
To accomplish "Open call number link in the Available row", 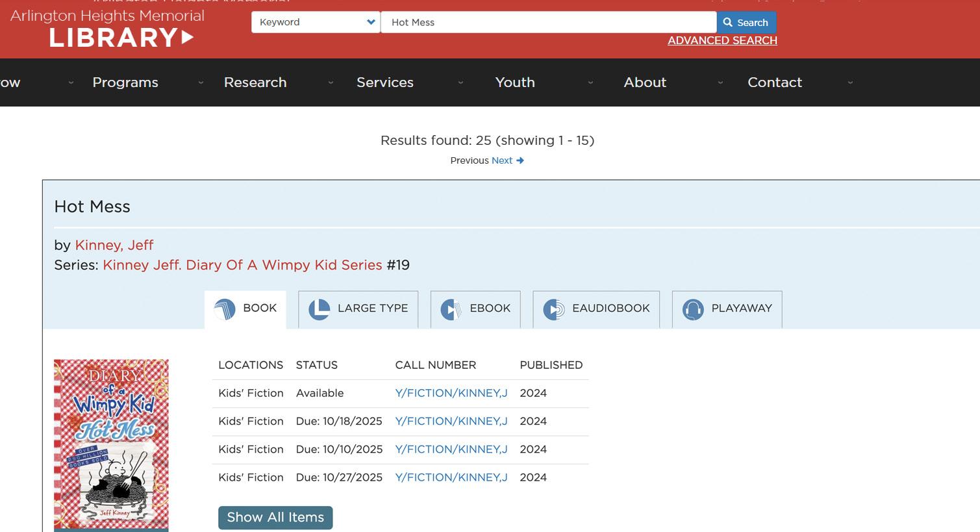I will click(451, 393).
